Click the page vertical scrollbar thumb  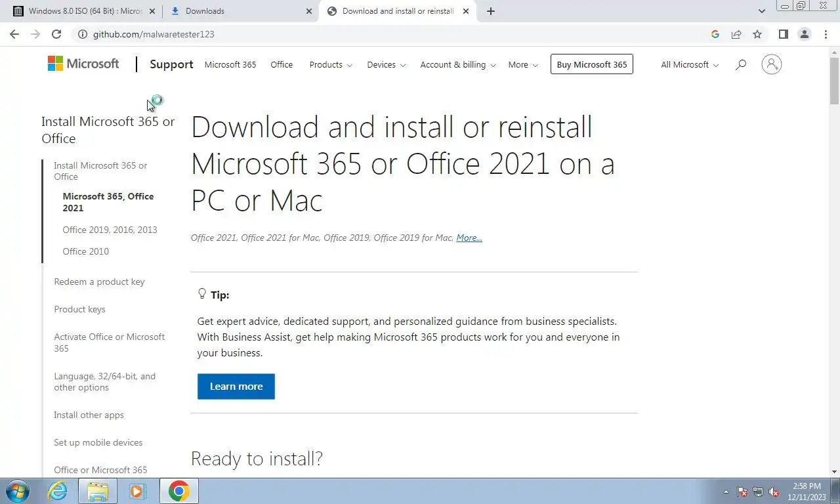point(834,81)
